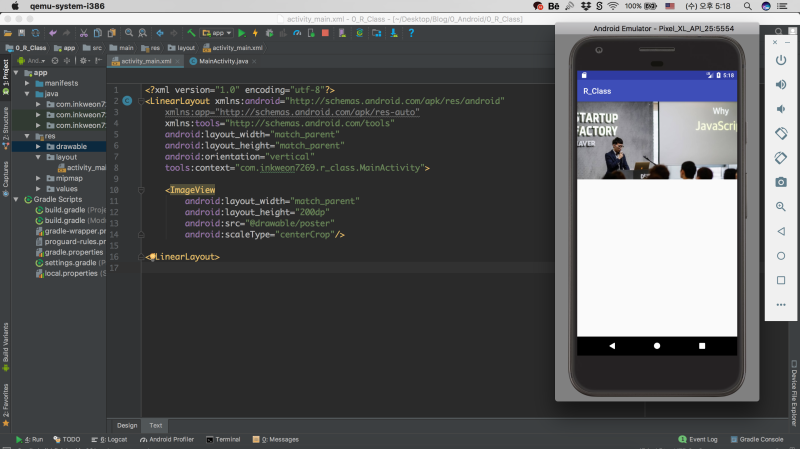Select the activity_main.xml editor tab

coord(146,61)
